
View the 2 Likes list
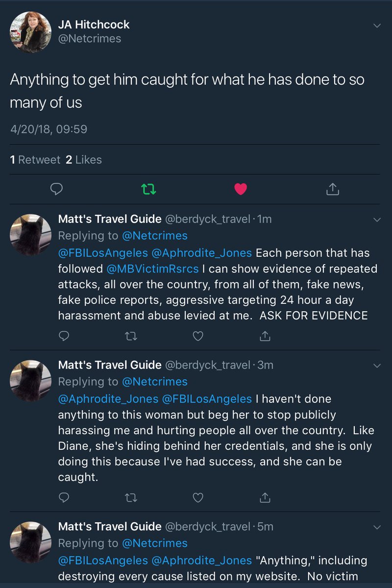(84, 160)
